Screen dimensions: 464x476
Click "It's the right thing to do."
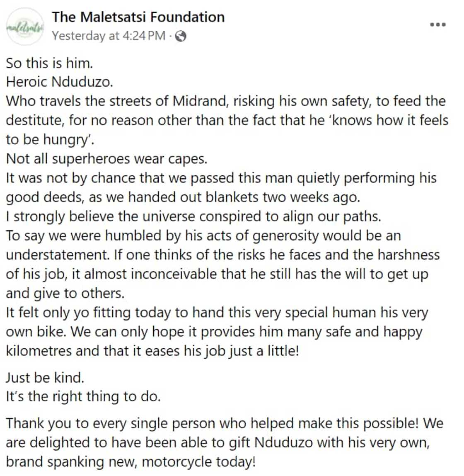[83, 396]
